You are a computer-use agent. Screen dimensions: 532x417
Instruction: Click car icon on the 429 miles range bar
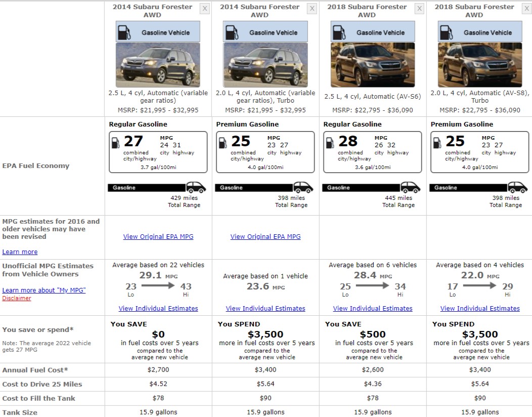(x=196, y=187)
